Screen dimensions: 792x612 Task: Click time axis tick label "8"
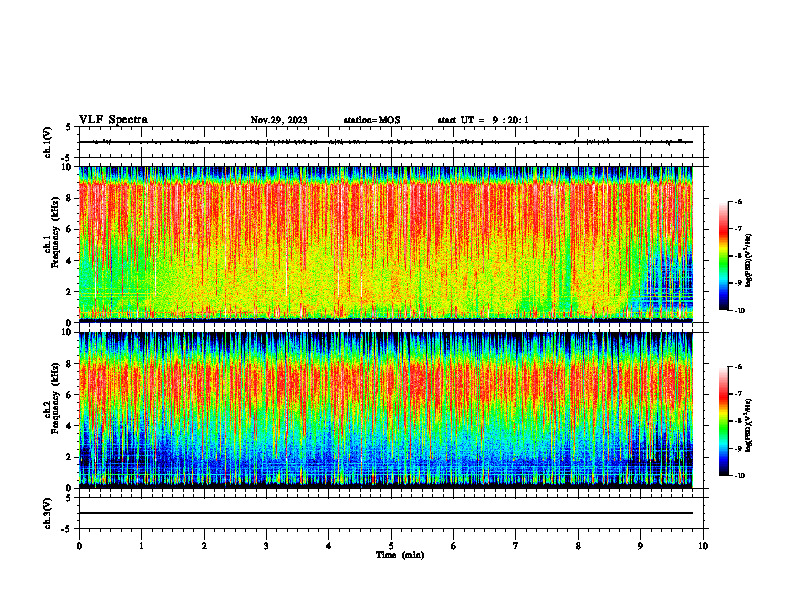point(578,546)
